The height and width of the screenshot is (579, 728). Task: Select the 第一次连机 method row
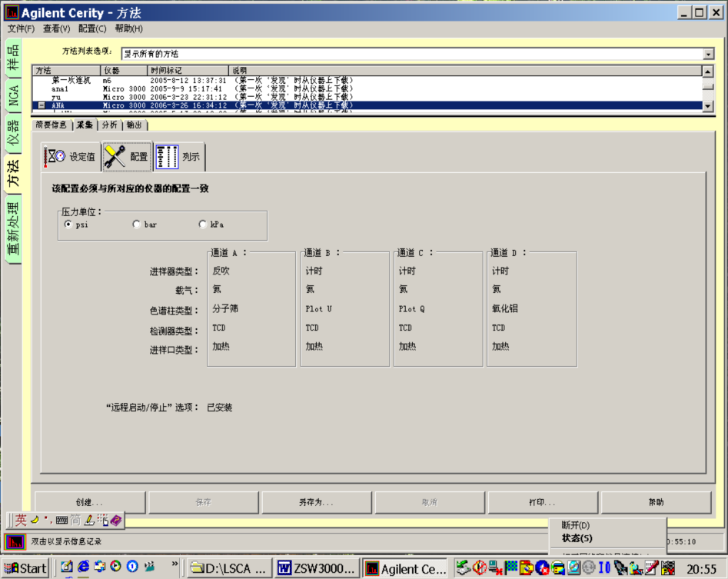[367, 80]
